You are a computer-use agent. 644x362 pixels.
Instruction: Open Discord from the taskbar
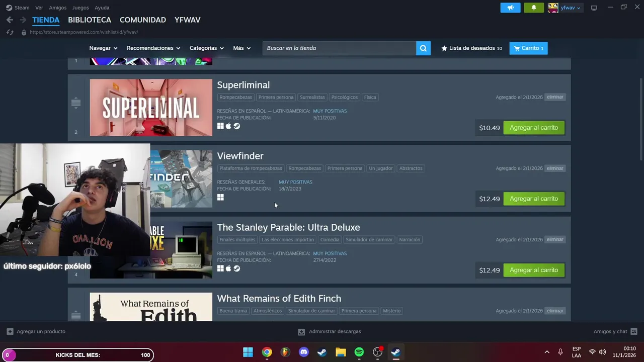[x=304, y=352]
